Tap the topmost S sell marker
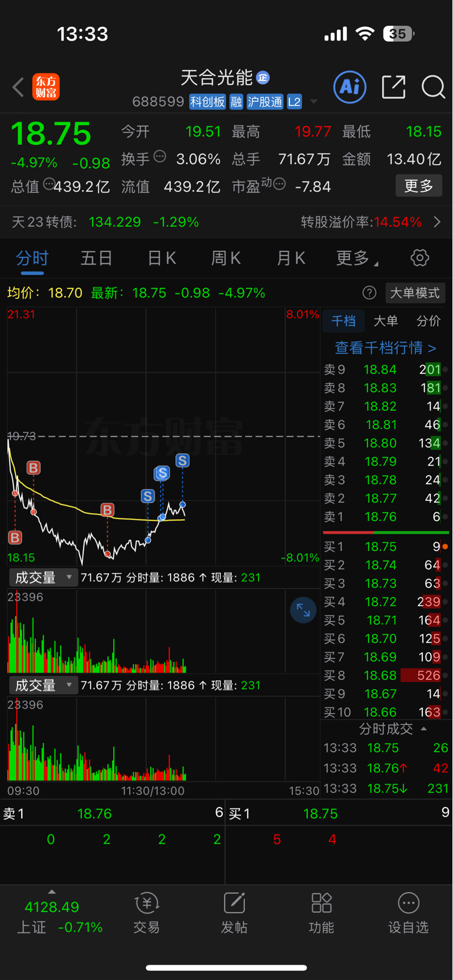The image size is (453, 980). 183,461
